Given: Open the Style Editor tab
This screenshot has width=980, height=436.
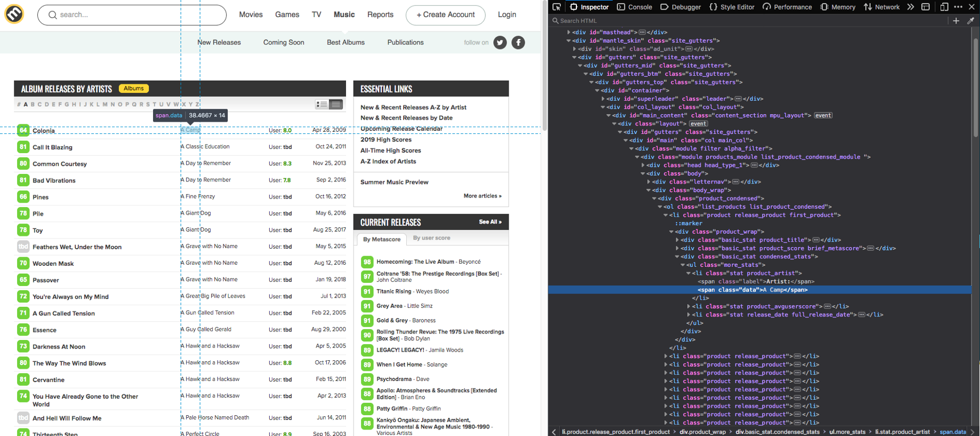Looking at the screenshot, I should pos(732,7).
